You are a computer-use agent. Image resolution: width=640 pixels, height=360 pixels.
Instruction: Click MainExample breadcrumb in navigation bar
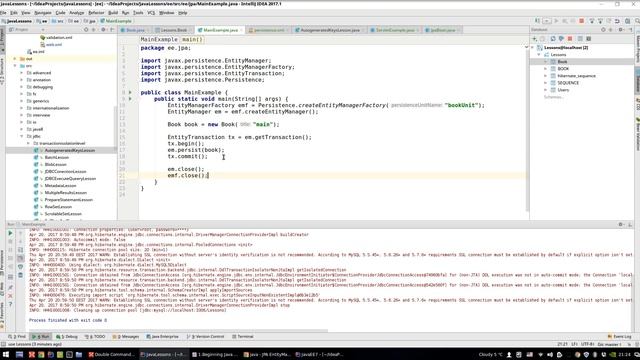pos(117,21)
